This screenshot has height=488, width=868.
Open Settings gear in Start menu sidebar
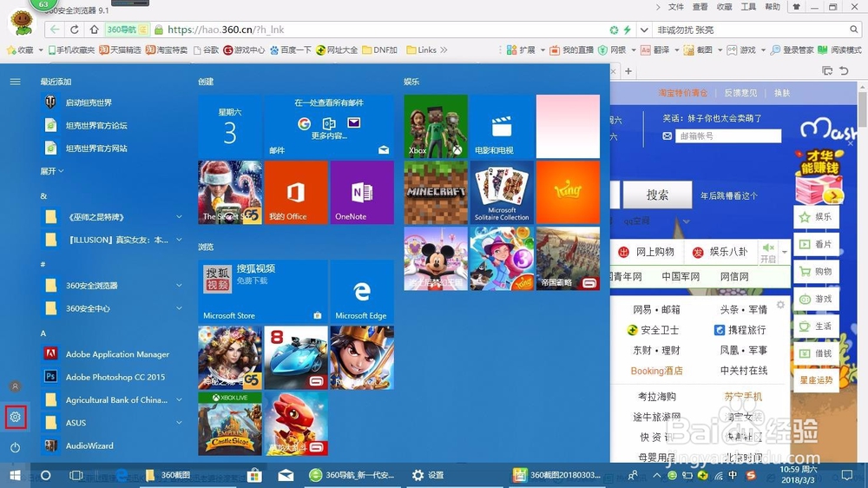(15, 417)
